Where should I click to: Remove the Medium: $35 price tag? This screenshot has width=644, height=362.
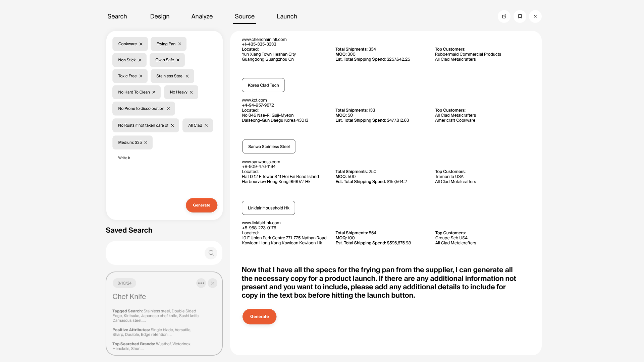pyautogui.click(x=146, y=143)
